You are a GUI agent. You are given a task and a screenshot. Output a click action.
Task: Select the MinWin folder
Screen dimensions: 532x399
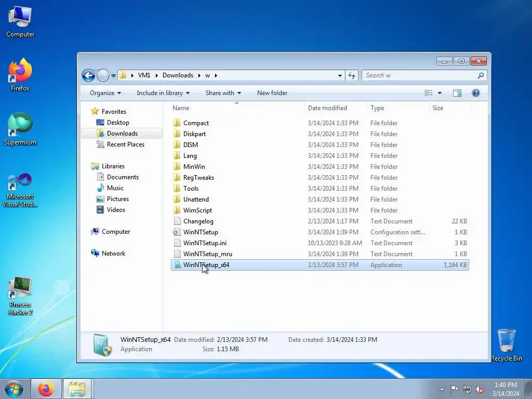(x=320, y=166)
